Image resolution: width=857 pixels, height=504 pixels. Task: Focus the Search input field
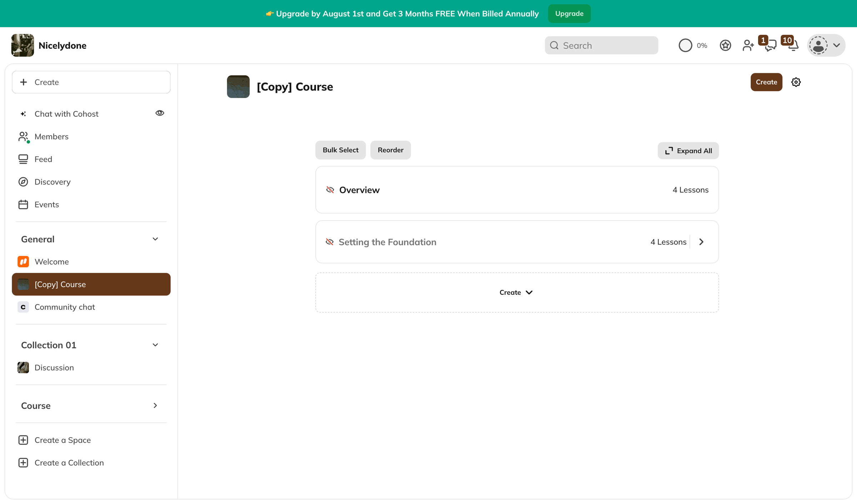[601, 45]
